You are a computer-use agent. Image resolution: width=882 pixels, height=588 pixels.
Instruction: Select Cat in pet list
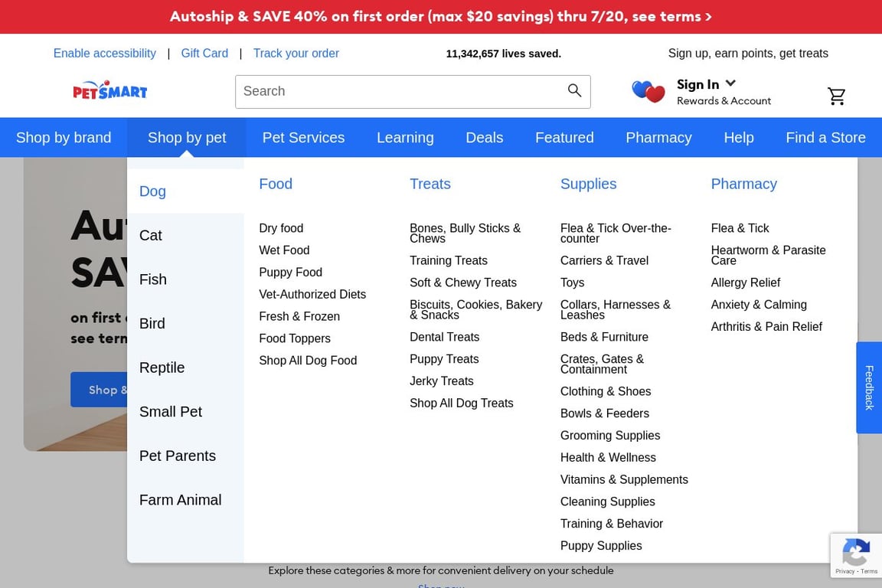[x=185, y=235]
